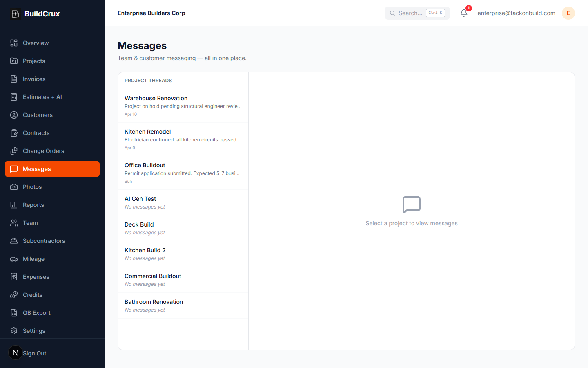Click the Change Orders icon

(x=14, y=151)
